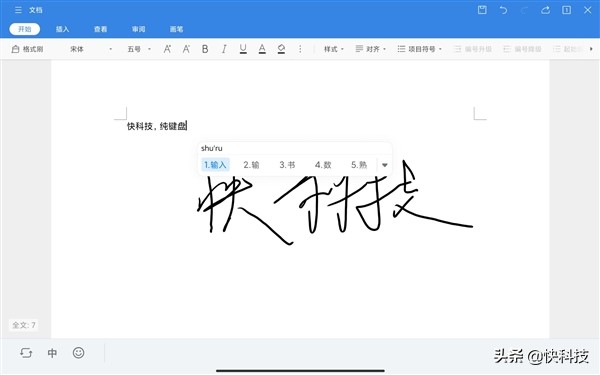Select candidate 4.数
Viewport: 600px width, 375px height.
coord(323,165)
